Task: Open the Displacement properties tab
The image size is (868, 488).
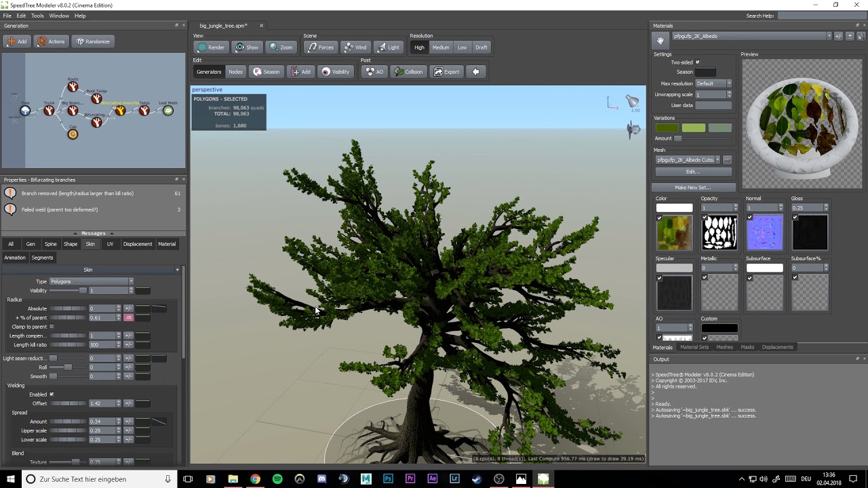Action: point(138,244)
